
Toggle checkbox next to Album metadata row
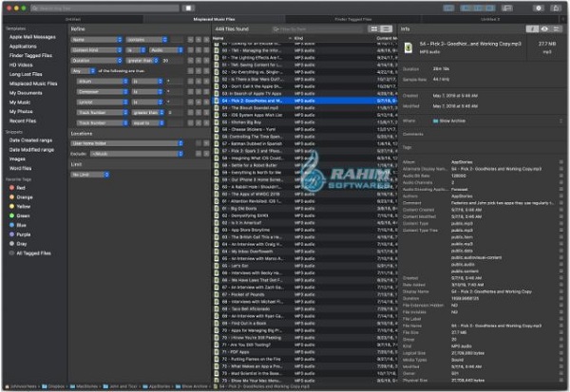point(561,162)
